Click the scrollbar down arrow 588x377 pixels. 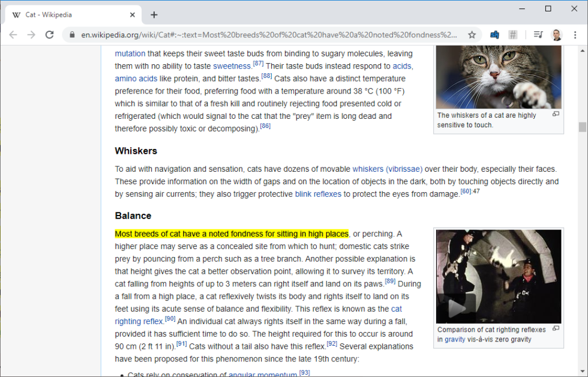(583, 372)
